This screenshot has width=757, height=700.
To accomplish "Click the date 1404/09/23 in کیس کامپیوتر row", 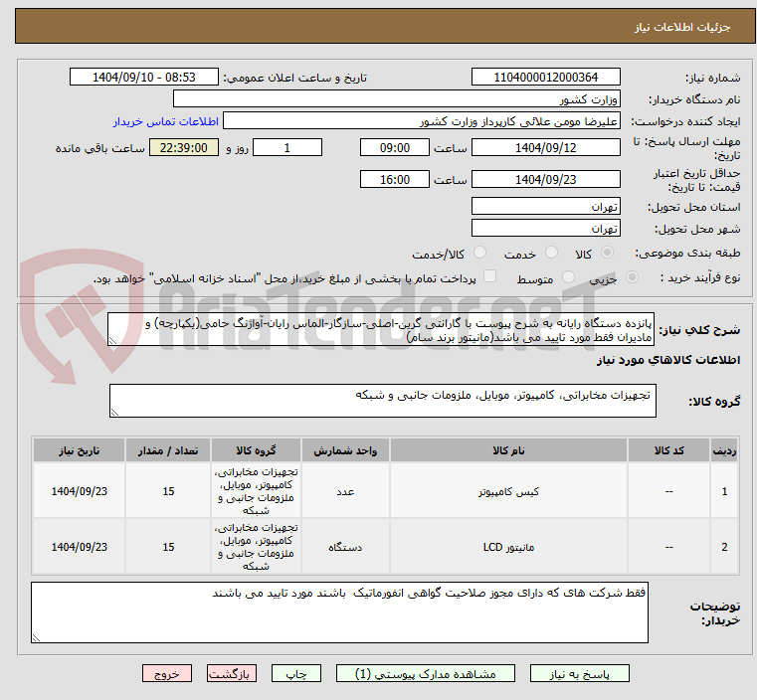I will pos(80,491).
